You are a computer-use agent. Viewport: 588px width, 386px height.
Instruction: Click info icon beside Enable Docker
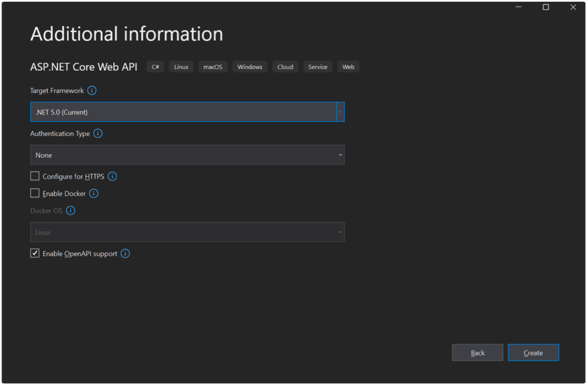point(94,194)
